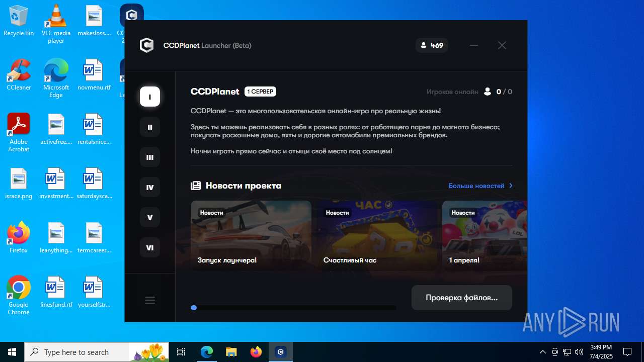Click the '1 СЕРВЕР' badge
Viewport: 644px width, 362px height.
[260, 92]
